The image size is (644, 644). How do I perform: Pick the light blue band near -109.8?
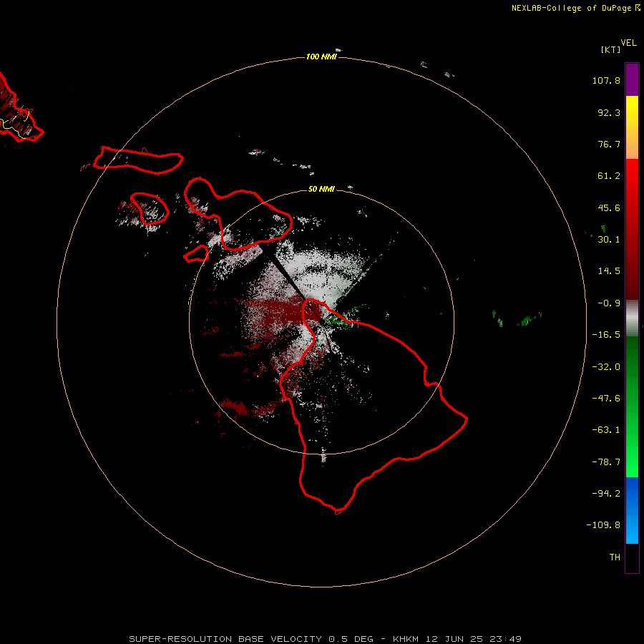632,528
